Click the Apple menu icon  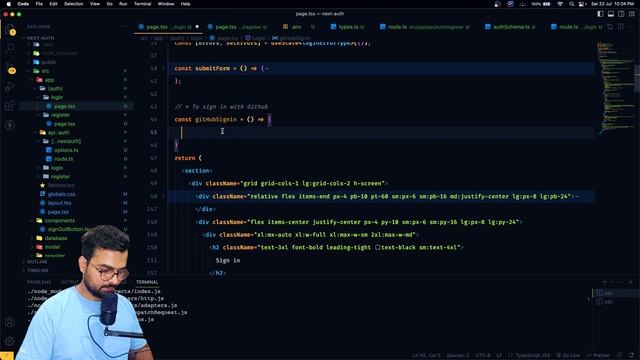(9, 4)
